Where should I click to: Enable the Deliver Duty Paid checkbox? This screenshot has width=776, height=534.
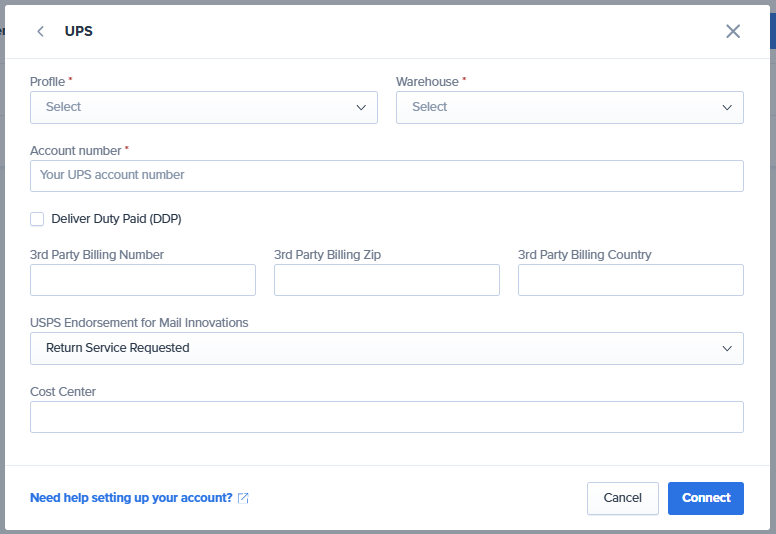(x=37, y=219)
